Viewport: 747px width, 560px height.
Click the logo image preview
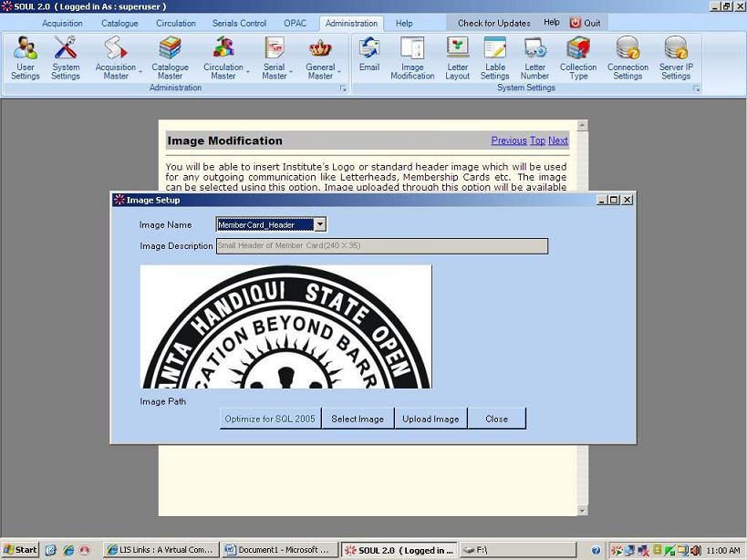click(x=285, y=327)
